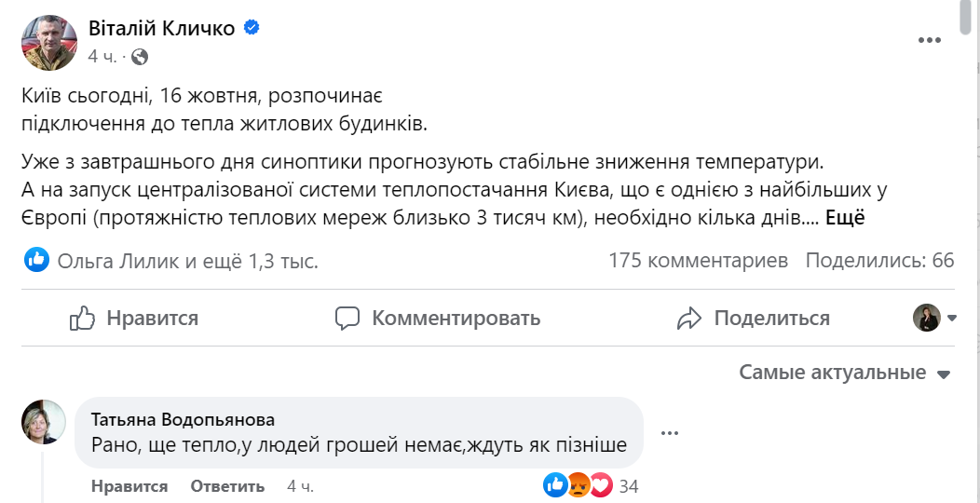Click the Нравится link under the comment
Viewport: 980px width, 503px height.
click(129, 486)
